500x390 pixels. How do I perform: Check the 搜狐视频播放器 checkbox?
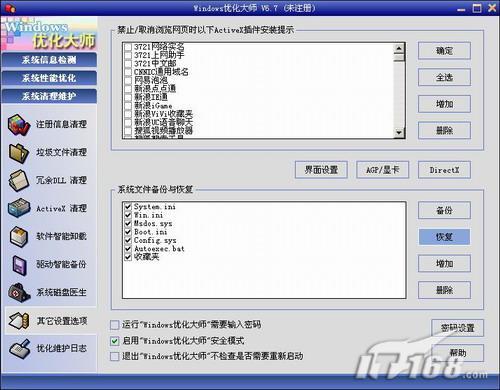click(128, 130)
